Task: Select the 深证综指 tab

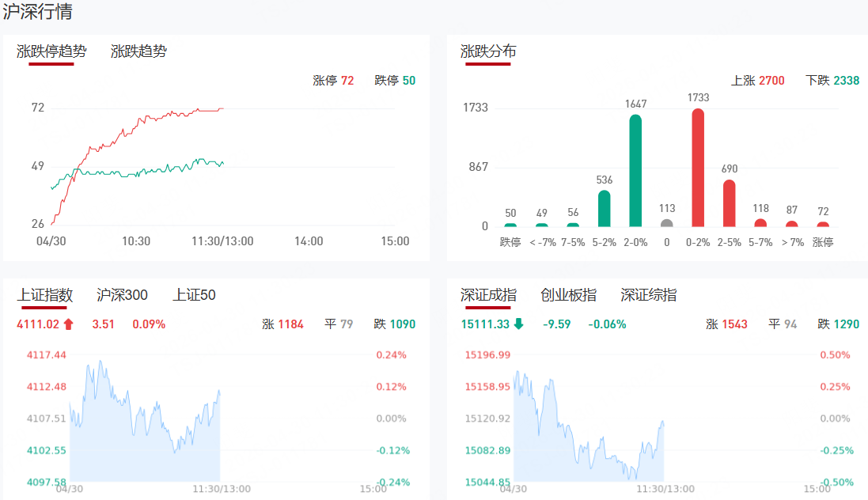Action: click(x=648, y=295)
